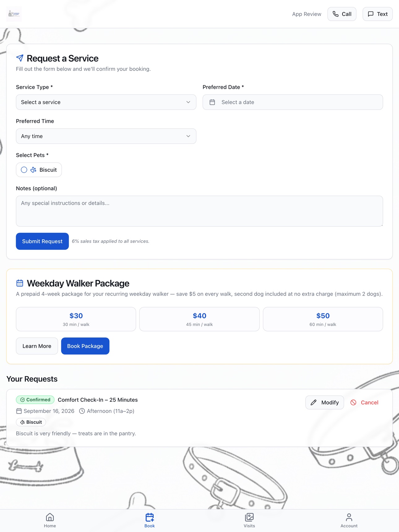Select the Book tab in the bottom bar
Screen dimensions: 399x532
(x=150, y=521)
